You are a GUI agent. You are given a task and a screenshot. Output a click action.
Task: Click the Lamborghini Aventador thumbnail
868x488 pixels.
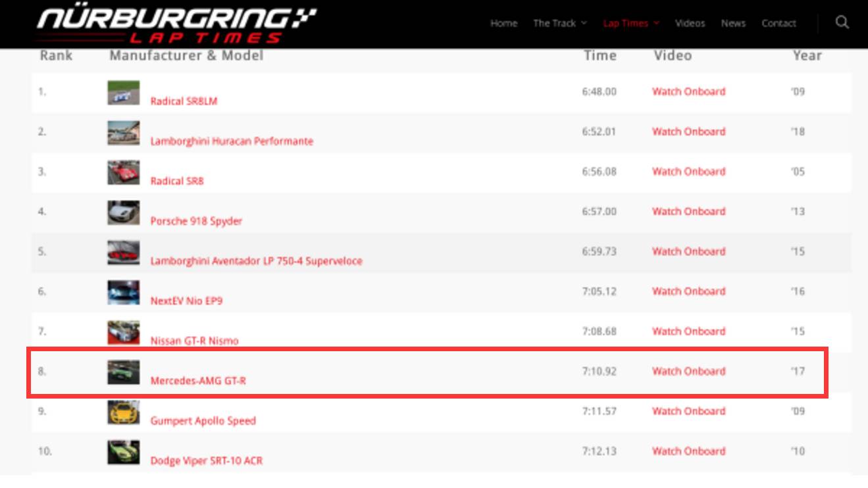pyautogui.click(x=124, y=253)
